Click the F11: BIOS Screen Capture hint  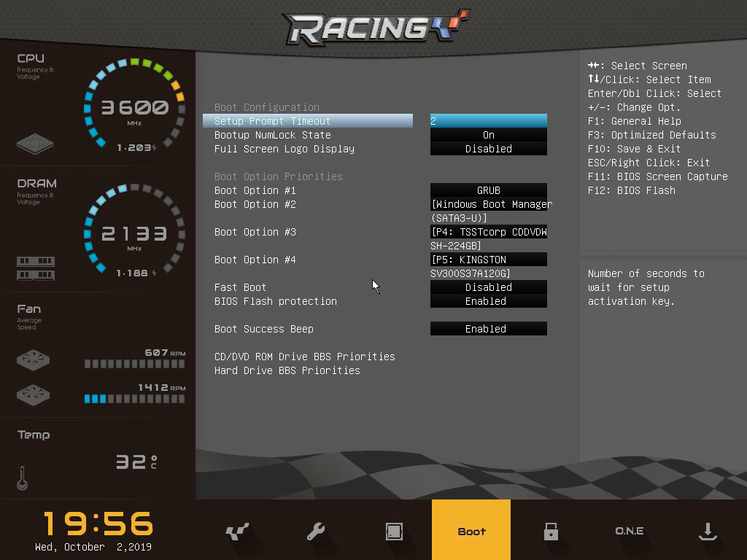pos(657,176)
